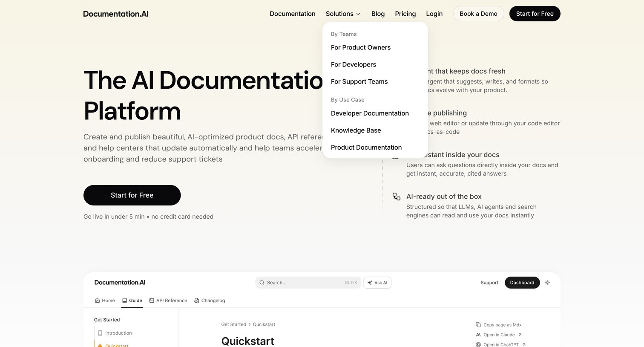Choose Knowledge Base use case
The image size is (644, 347).
(356, 130)
